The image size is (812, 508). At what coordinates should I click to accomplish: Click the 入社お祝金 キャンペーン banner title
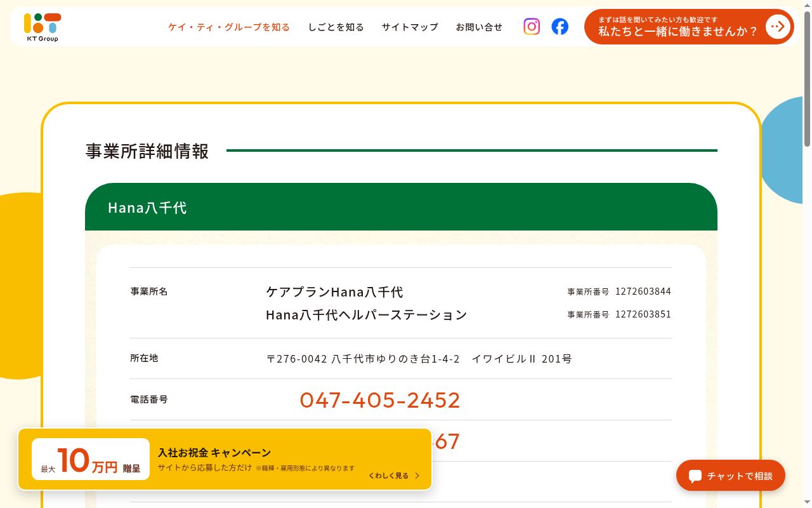(x=214, y=453)
